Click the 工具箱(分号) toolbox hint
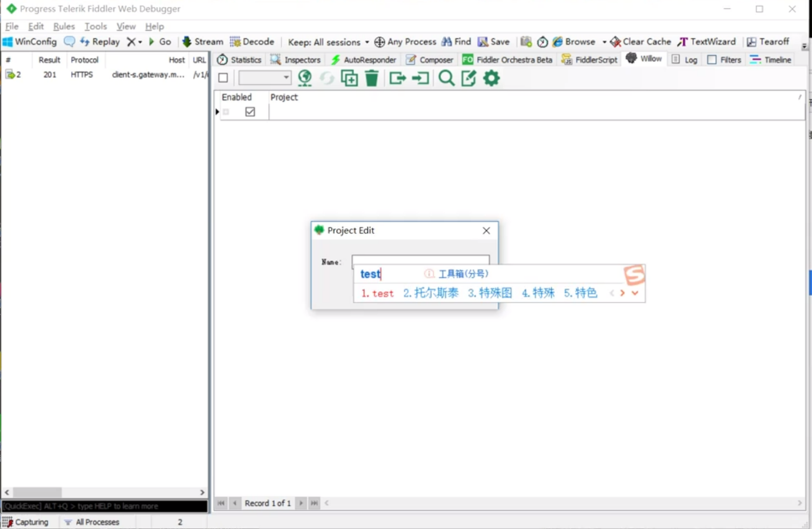 pyautogui.click(x=457, y=274)
